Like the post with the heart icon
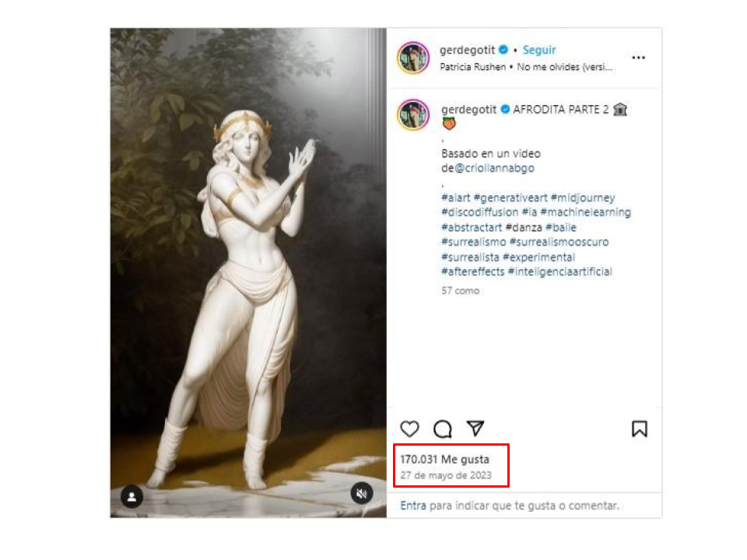The image size is (747, 560). [x=410, y=429]
